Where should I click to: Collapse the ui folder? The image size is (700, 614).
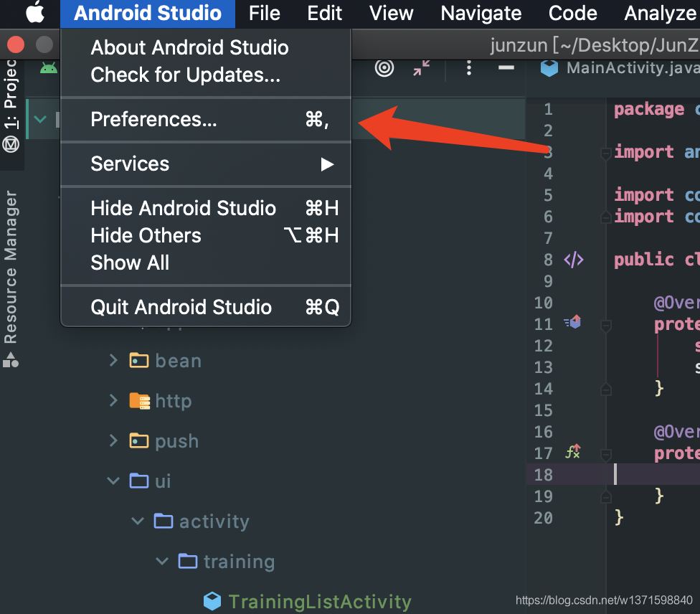113,481
